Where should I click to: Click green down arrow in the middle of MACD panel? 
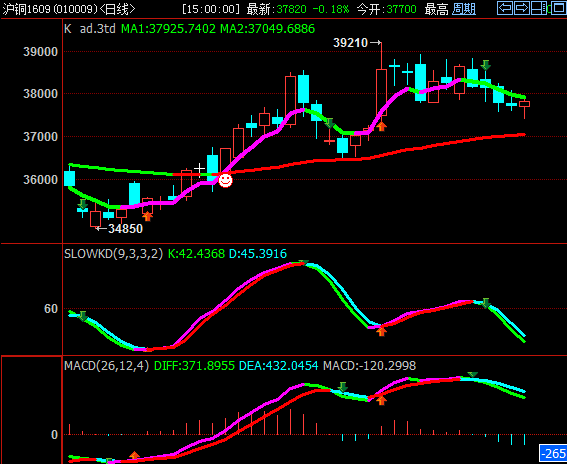click(342, 387)
